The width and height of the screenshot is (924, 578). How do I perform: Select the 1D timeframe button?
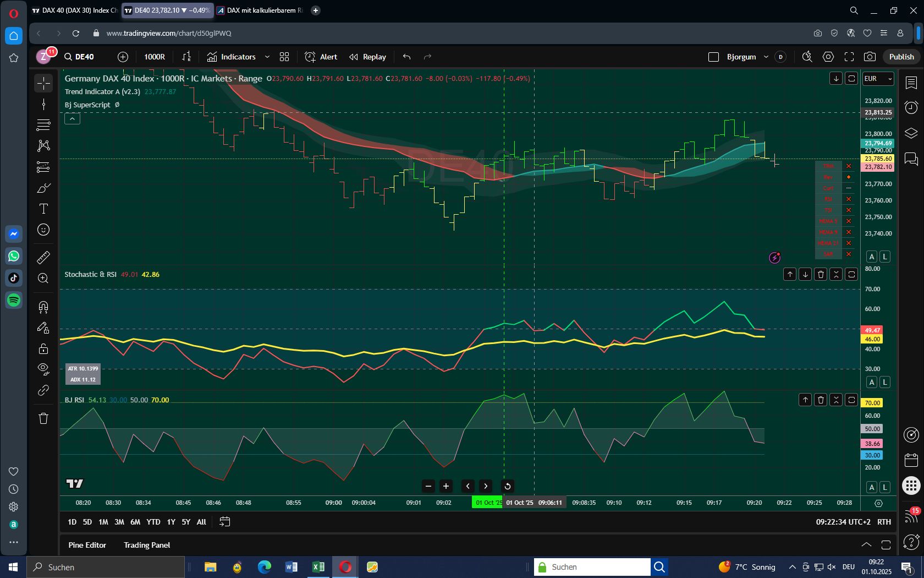click(71, 522)
